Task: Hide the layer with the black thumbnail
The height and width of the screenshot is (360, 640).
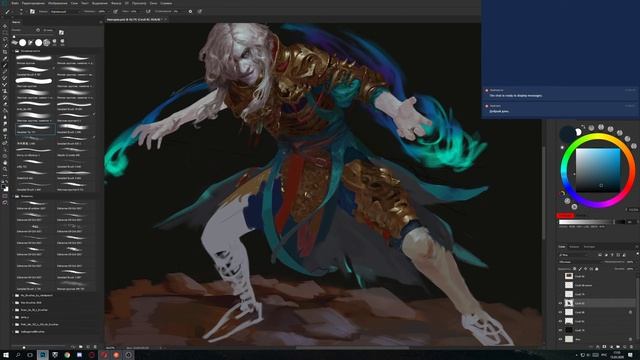Action: coord(561,330)
